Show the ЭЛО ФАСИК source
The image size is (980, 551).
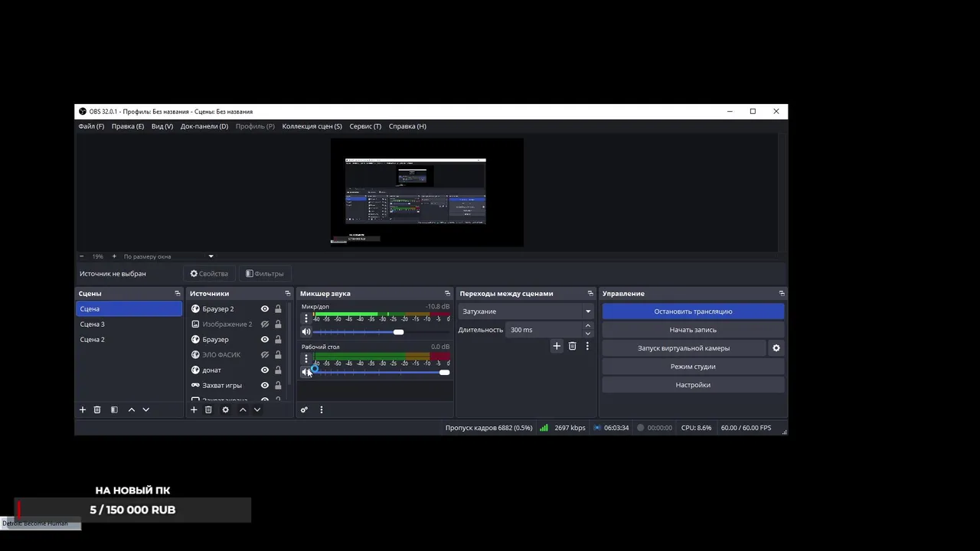(265, 354)
